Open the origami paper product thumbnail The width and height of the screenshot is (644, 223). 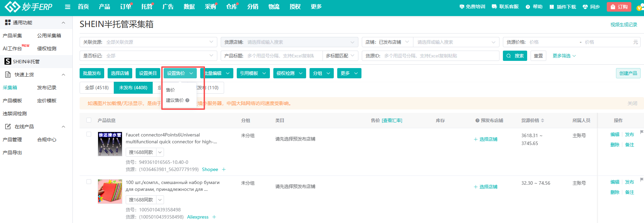pyautogui.click(x=110, y=192)
